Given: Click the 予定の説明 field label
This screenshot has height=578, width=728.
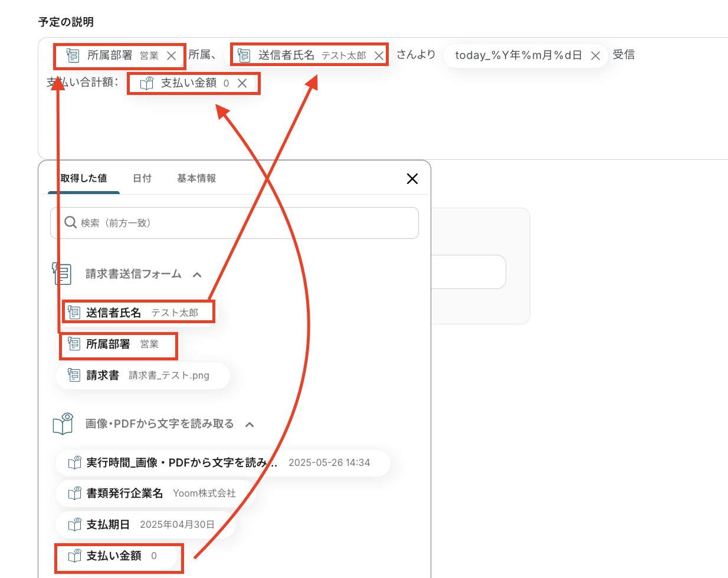Looking at the screenshot, I should click(x=66, y=22).
